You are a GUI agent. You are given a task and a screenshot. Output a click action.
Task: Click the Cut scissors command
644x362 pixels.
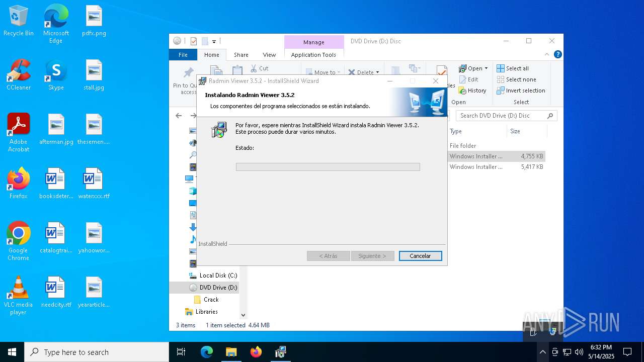click(x=260, y=68)
